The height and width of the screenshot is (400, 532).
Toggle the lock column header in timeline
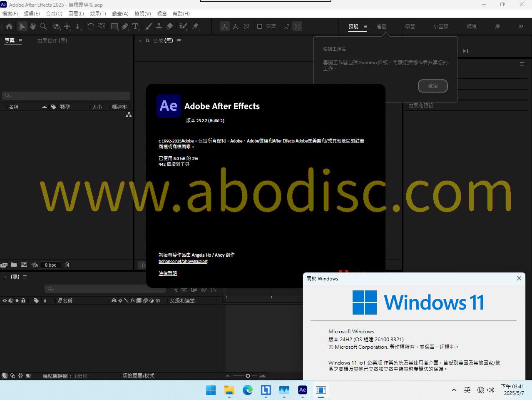click(23, 300)
